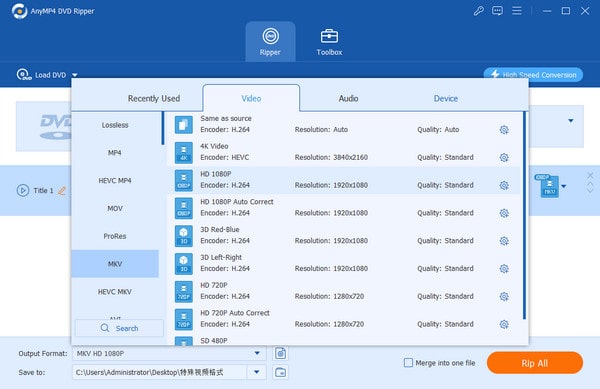600x389 pixels.
Task: Select the Same as source preset name
Action: coord(226,119)
